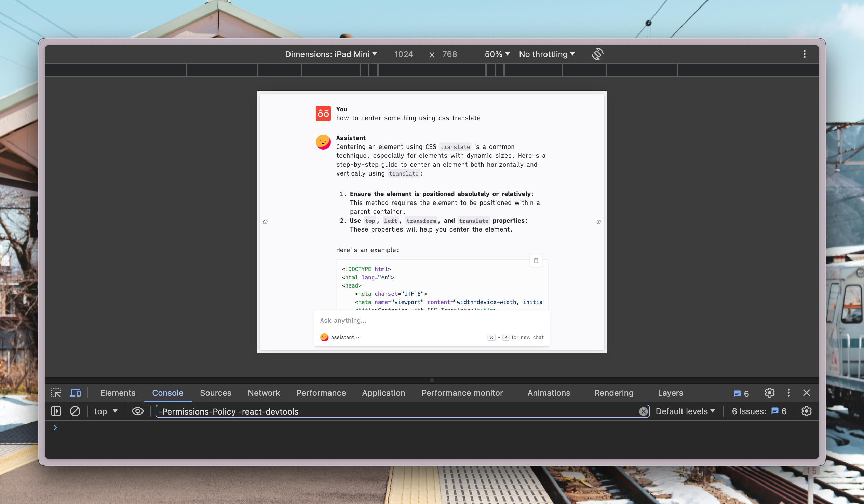The height and width of the screenshot is (504, 864).
Task: Click the rotate device orientation icon
Action: pyautogui.click(x=597, y=54)
